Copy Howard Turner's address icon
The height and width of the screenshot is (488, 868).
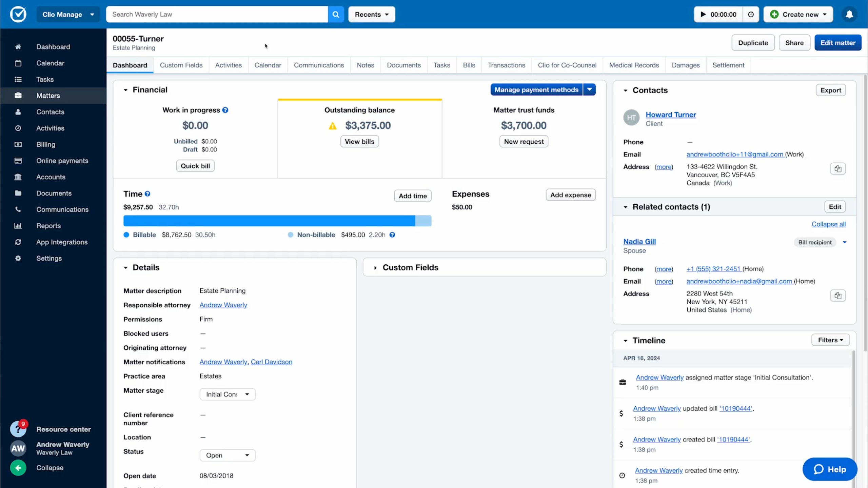(x=838, y=169)
